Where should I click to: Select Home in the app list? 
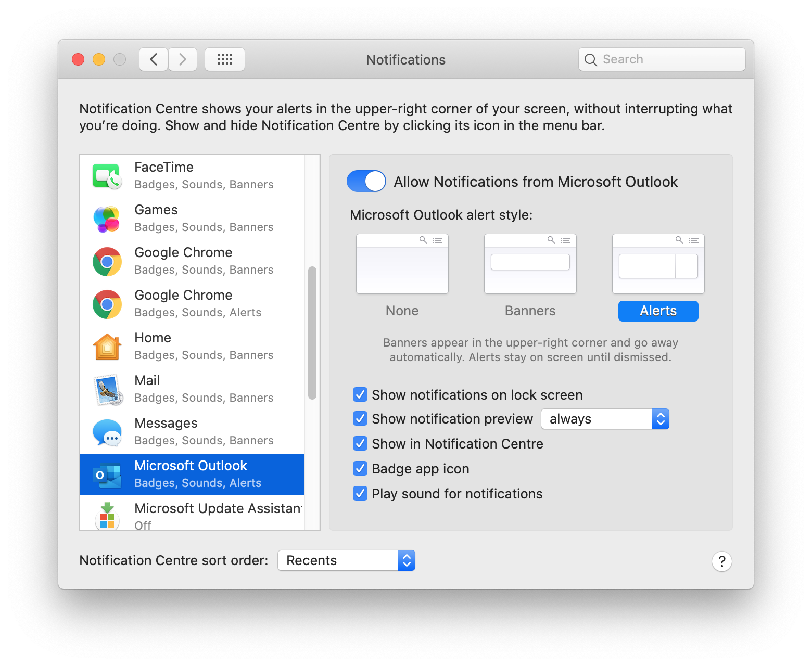coord(192,347)
